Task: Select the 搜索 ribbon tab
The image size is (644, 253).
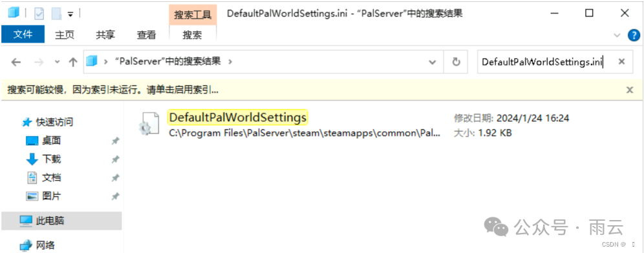Action: click(192, 35)
